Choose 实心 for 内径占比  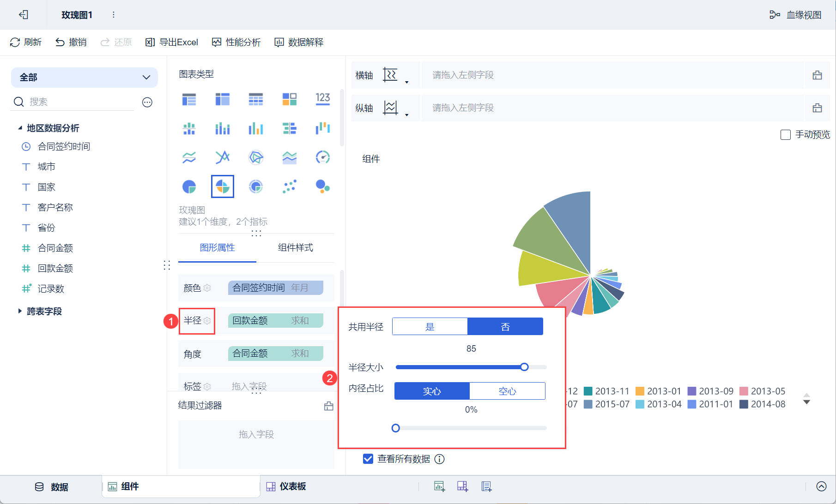pos(432,391)
